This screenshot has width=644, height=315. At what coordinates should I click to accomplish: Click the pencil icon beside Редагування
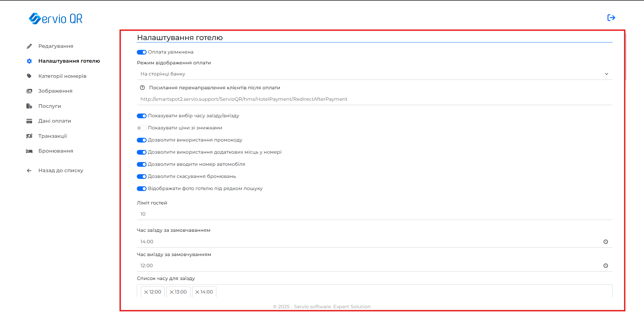(29, 46)
